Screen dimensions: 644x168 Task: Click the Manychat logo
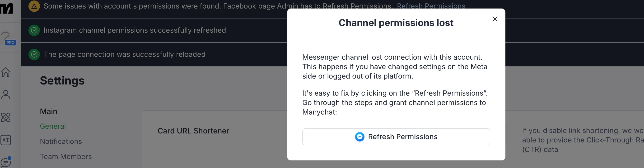[7, 8]
